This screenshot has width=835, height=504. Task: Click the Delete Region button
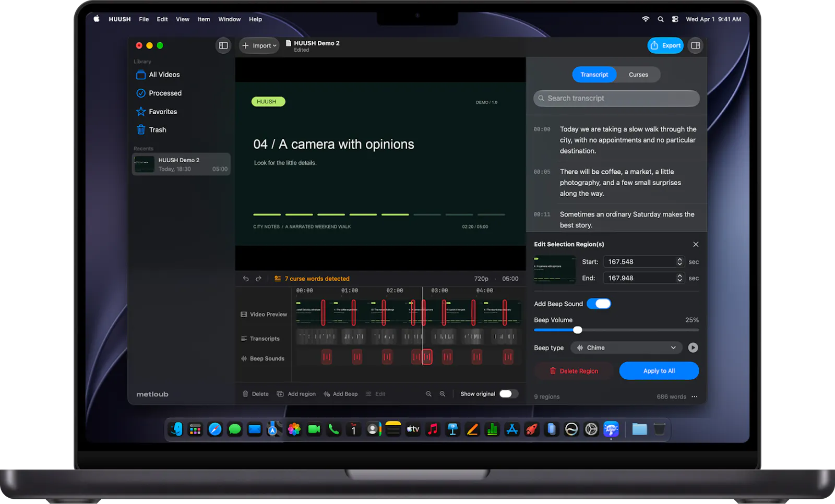coord(574,371)
